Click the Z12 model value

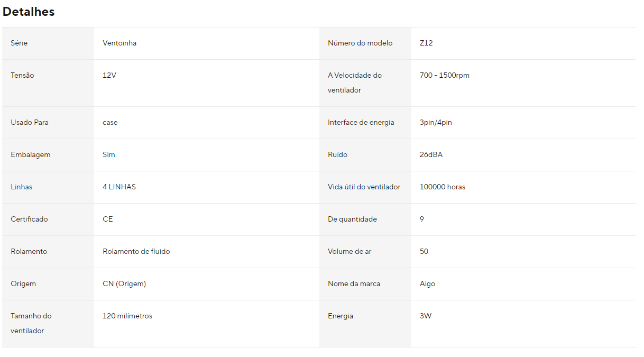[x=426, y=43]
